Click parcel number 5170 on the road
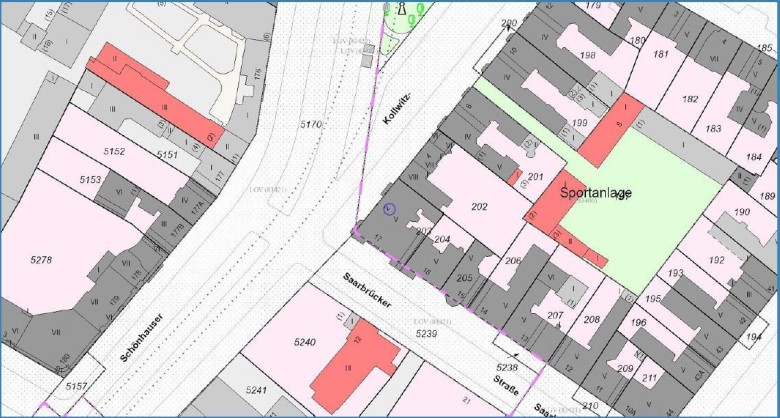780x418 pixels. pyautogui.click(x=311, y=125)
